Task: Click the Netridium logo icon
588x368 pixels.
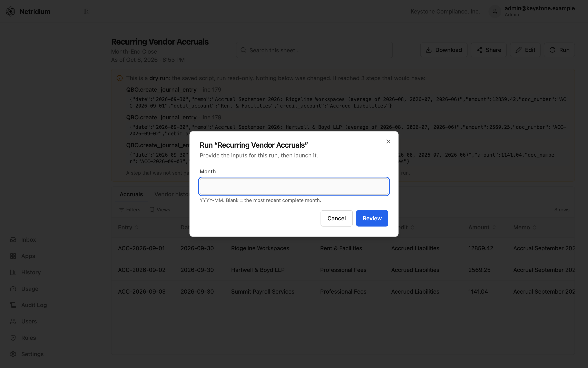Action: pos(11,11)
